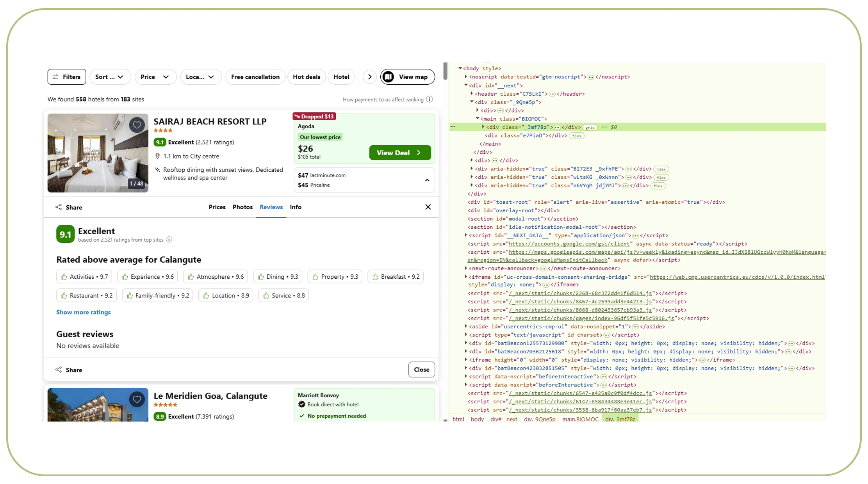Click View Deal for Agoda price
The height and width of the screenshot is (484, 868).
(x=400, y=153)
